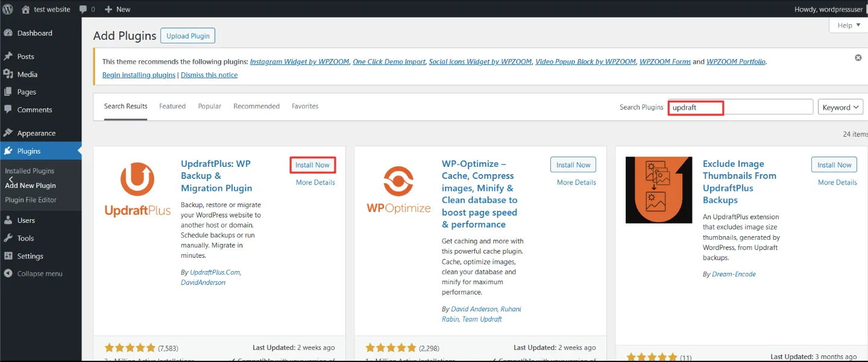Screen dimensions: 868x362
Task: Click the Settings icon in sidebar
Action: 8,256
